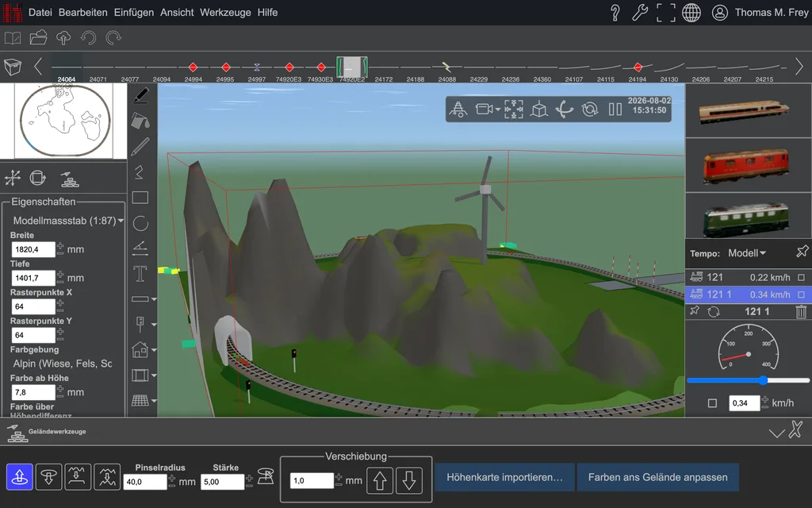Image resolution: width=812 pixels, height=508 pixels.
Task: Open the Datei menu
Action: [x=40, y=13]
